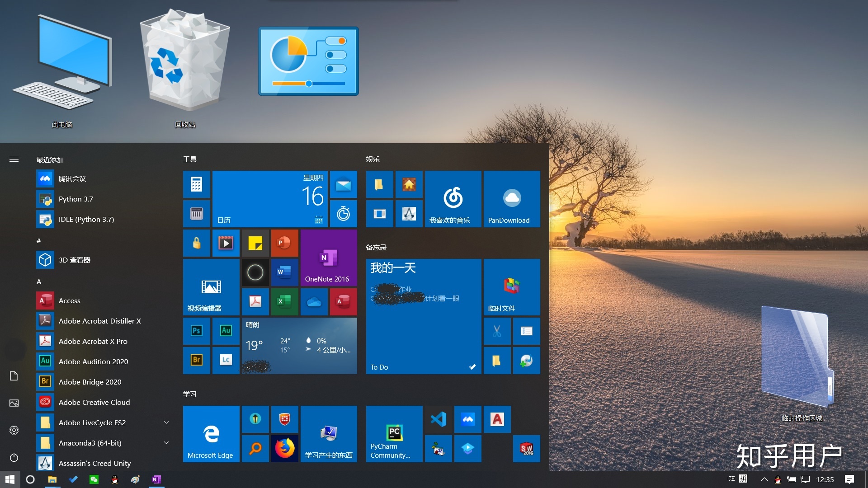Click the 工具 tile group title
The image size is (868, 488).
pyautogui.click(x=190, y=159)
